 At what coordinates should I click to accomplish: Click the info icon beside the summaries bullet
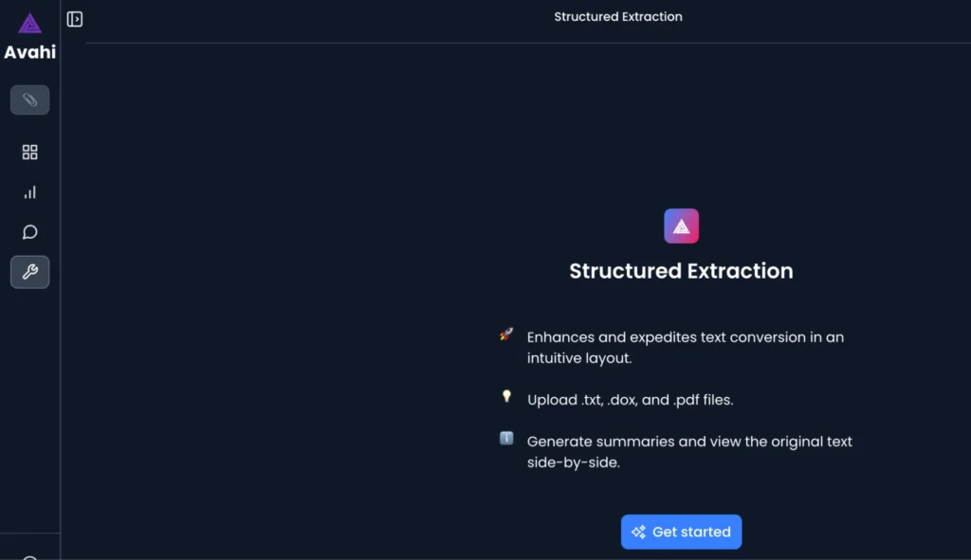506,438
